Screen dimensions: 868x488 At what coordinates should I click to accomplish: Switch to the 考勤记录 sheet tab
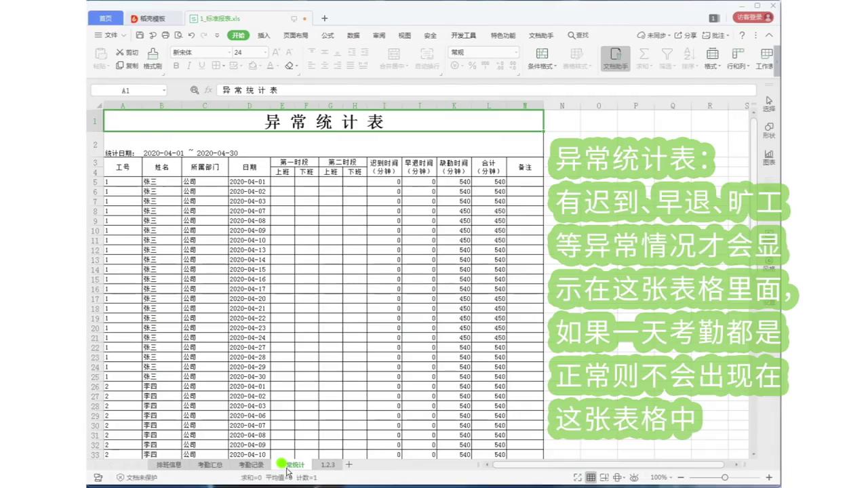[250, 464]
